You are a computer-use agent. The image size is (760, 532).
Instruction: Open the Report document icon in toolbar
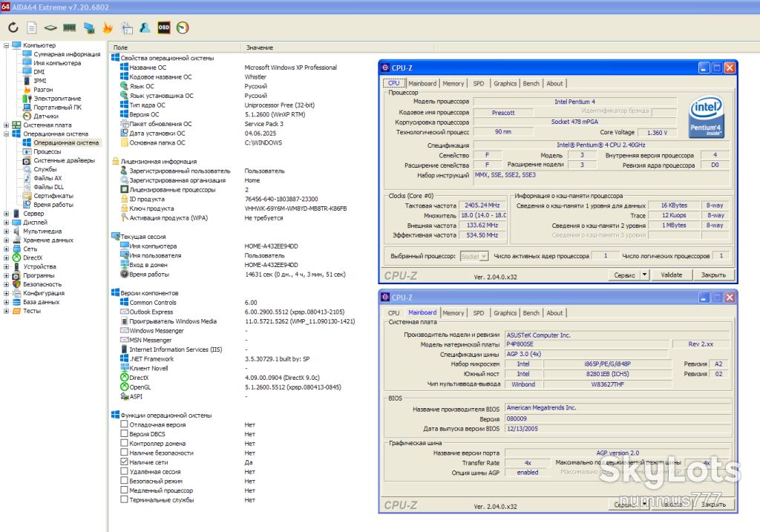point(31,27)
